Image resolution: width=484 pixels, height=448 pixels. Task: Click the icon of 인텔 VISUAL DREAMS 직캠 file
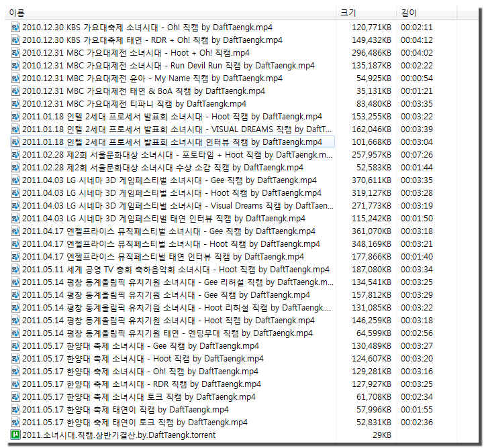(x=15, y=129)
